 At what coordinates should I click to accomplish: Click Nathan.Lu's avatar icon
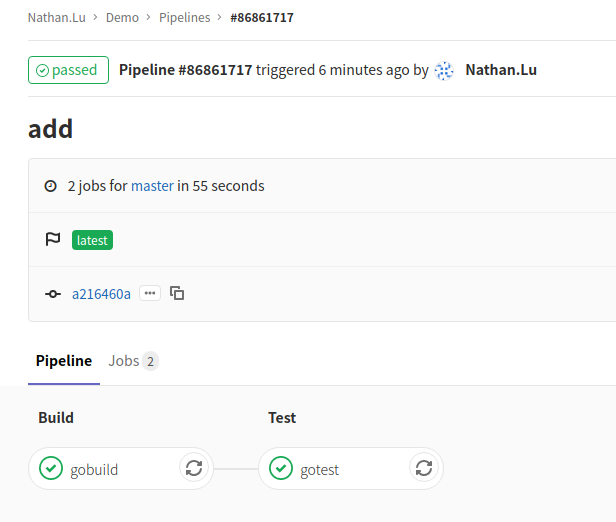pyautogui.click(x=445, y=70)
